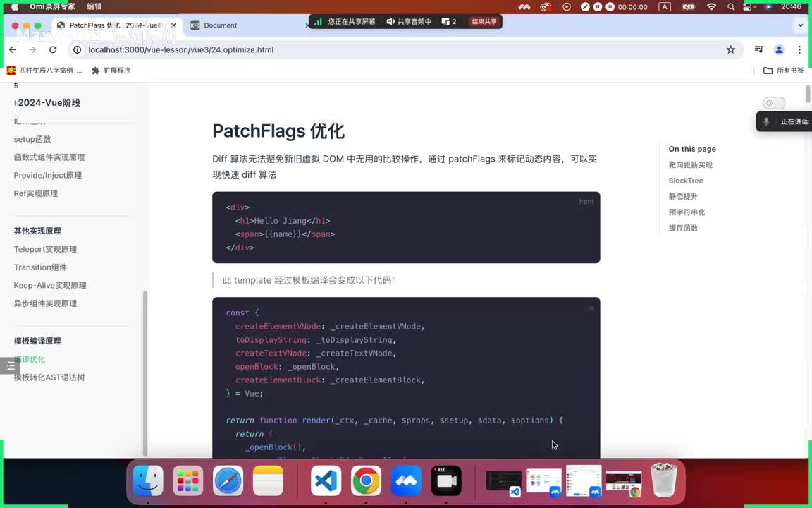The width and height of the screenshot is (812, 508).
Task: Jump to 缓存函数 section
Action: [x=683, y=228]
